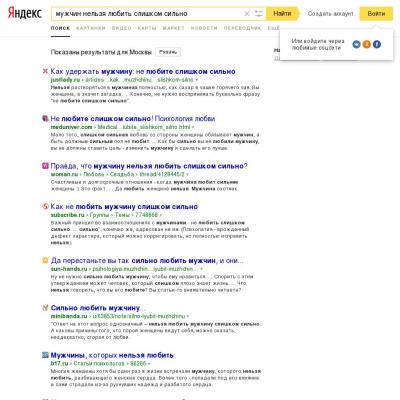Click the Рязань region button
400x400 pixels.
[168, 52]
